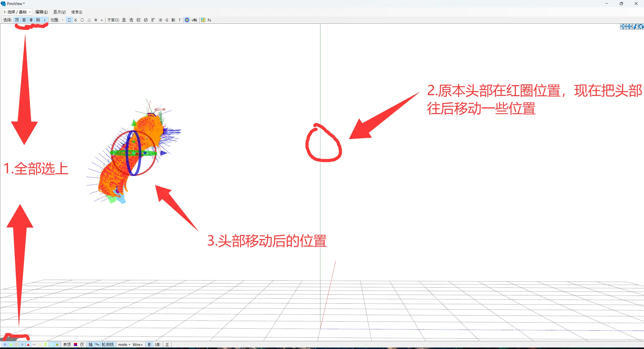Click the yellow grid icon beside Fx
644x349 pixels.
click(203, 20)
